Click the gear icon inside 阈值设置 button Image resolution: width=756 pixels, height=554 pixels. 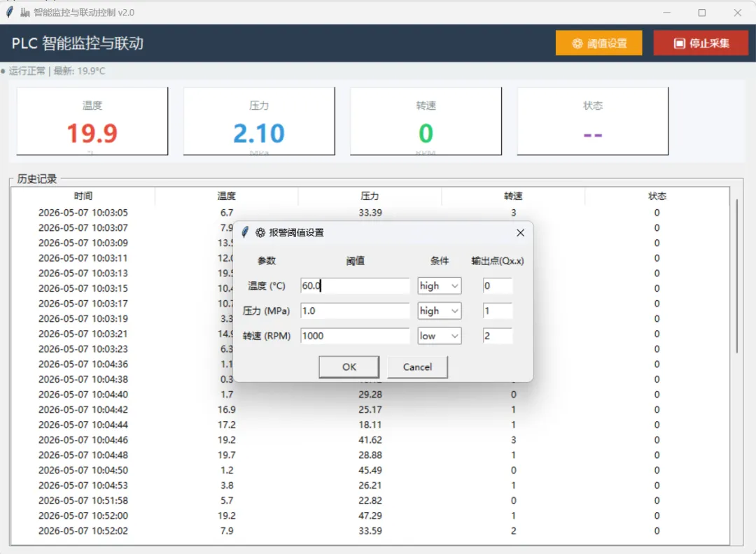tap(577, 43)
